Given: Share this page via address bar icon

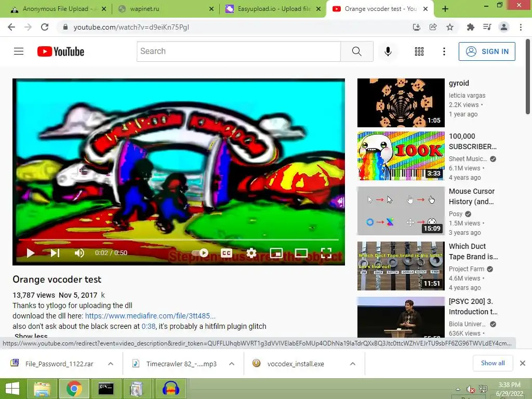Looking at the screenshot, I should click(x=433, y=27).
